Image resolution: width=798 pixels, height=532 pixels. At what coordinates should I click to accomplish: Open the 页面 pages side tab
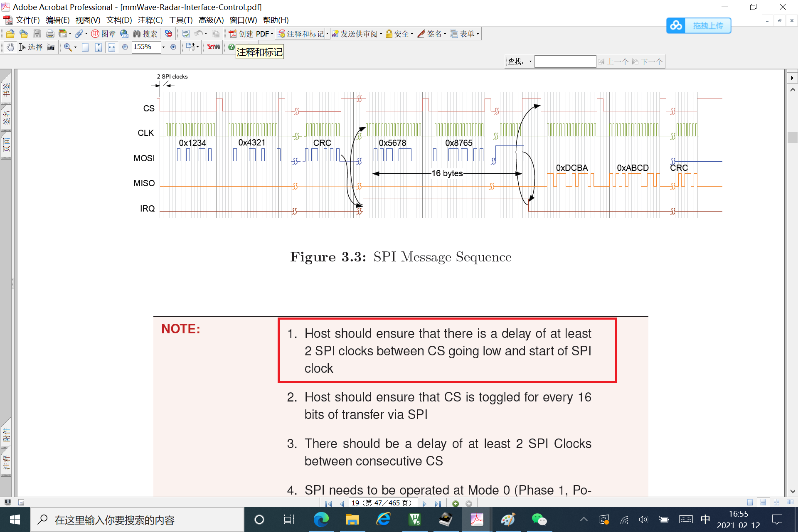6,145
